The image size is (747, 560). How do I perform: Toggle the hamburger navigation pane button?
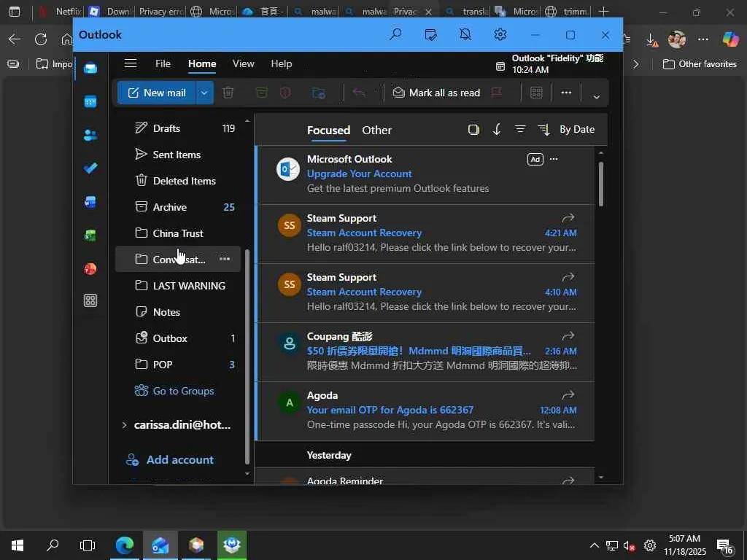pyautogui.click(x=131, y=63)
